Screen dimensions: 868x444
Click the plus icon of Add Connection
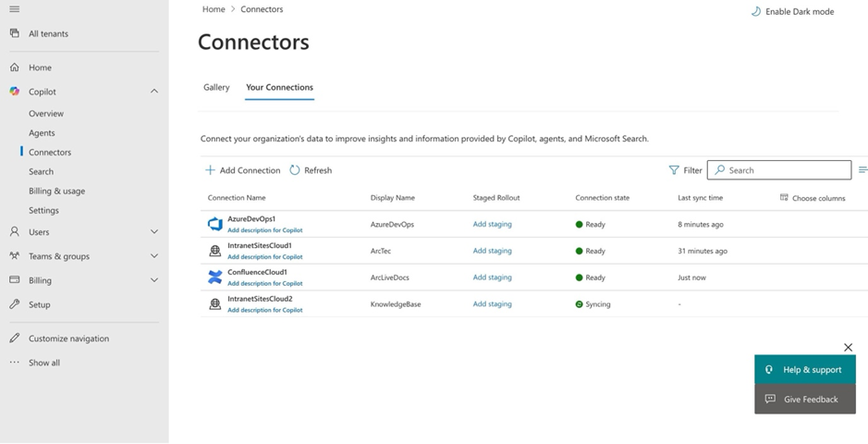(x=210, y=170)
